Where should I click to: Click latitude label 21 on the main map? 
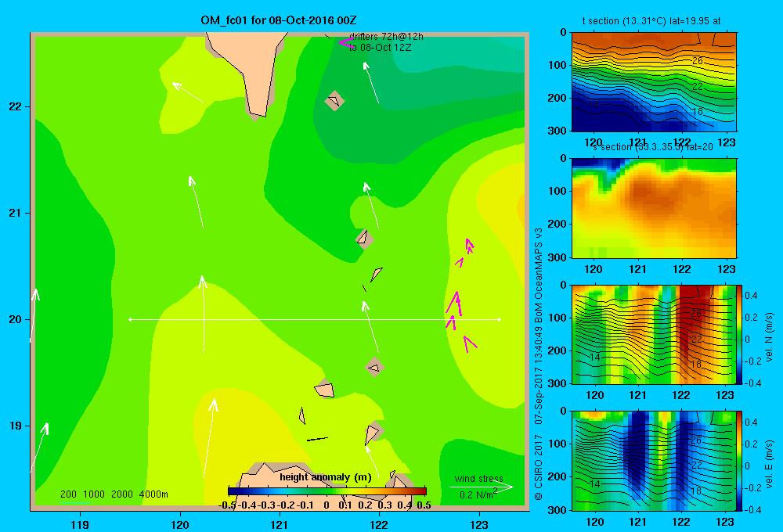click(x=16, y=213)
